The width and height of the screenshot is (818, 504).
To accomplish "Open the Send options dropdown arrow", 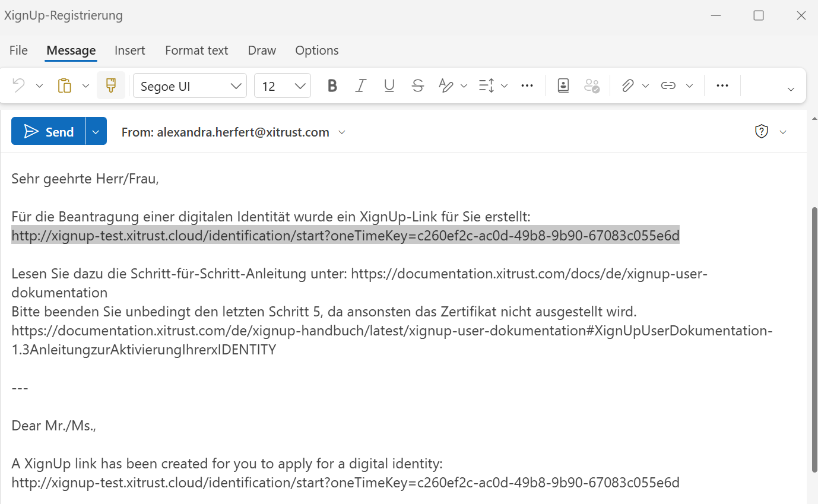I will click(96, 132).
